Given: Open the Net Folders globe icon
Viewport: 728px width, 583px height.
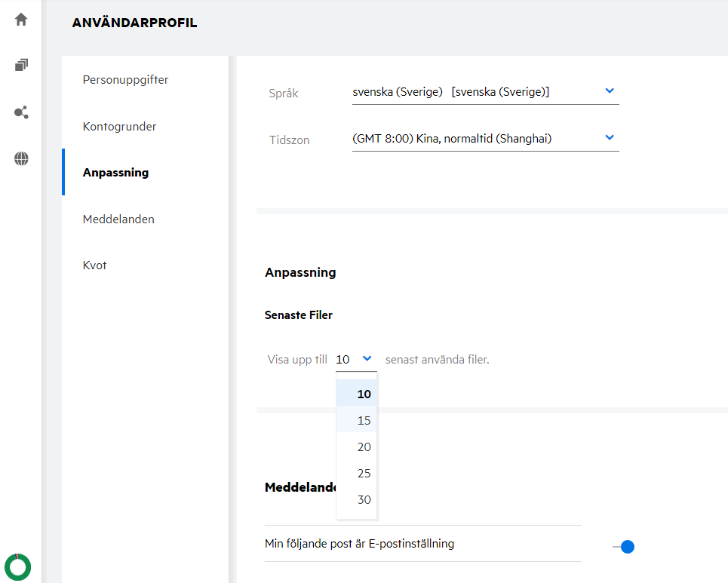Looking at the screenshot, I should click(x=21, y=158).
